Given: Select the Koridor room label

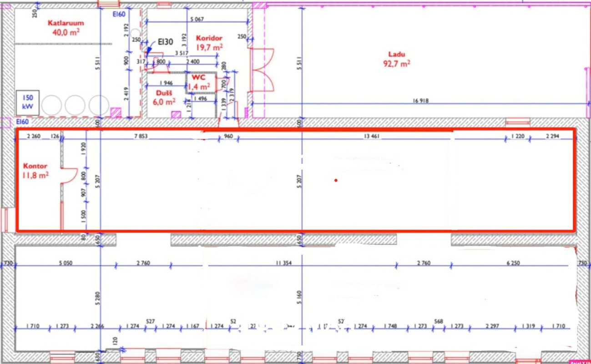Looking at the screenshot, I should [x=209, y=39].
